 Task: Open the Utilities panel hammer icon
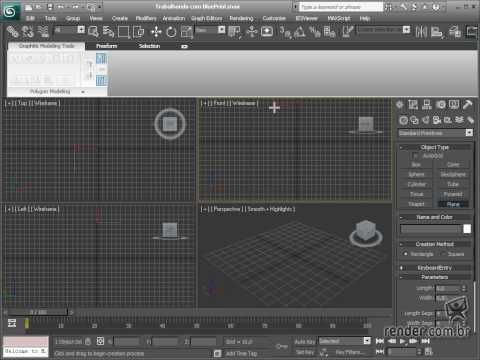click(x=467, y=105)
